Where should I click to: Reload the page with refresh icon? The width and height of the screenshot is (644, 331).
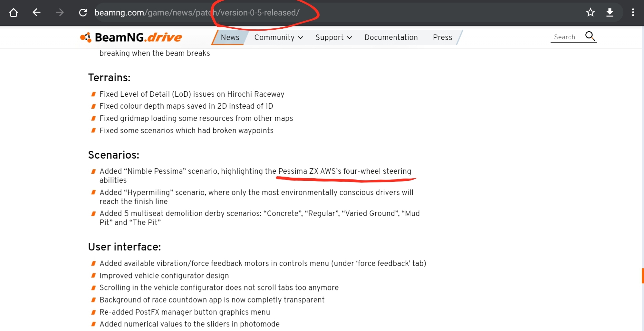click(x=83, y=13)
